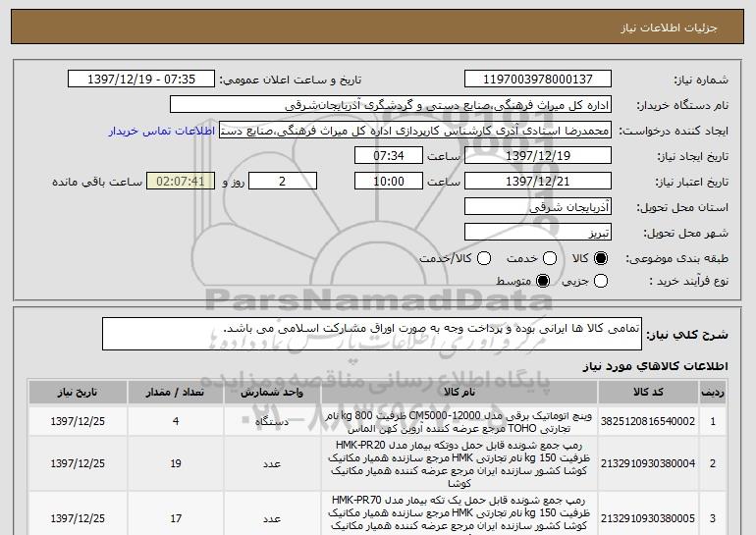Image resolution: width=756 pixels, height=535 pixels.
Task: Click the اطلاعات کالاهای مورد نیاز section title
Action: click(x=655, y=366)
